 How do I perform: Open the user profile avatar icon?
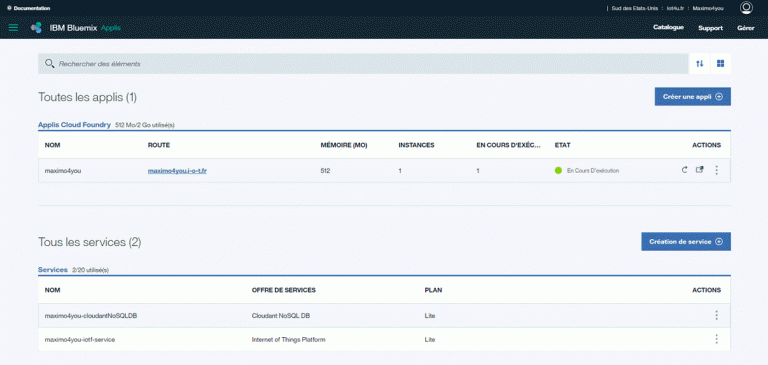click(746, 7)
